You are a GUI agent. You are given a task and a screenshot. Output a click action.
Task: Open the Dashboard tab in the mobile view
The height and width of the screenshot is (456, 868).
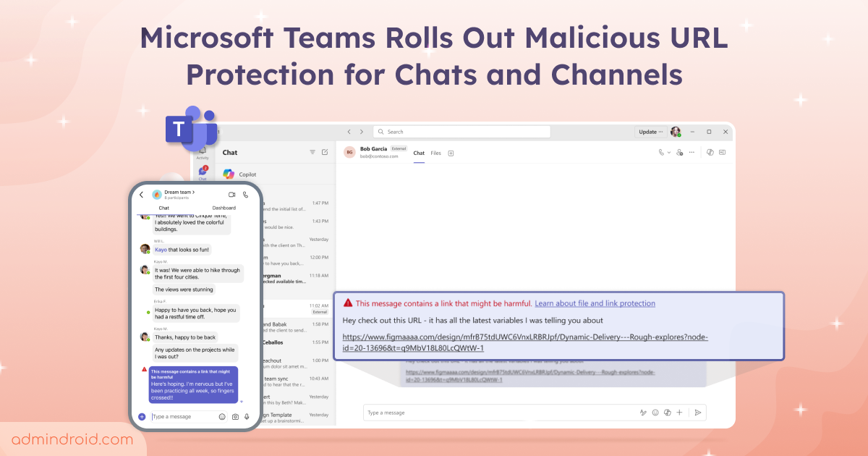tap(224, 207)
